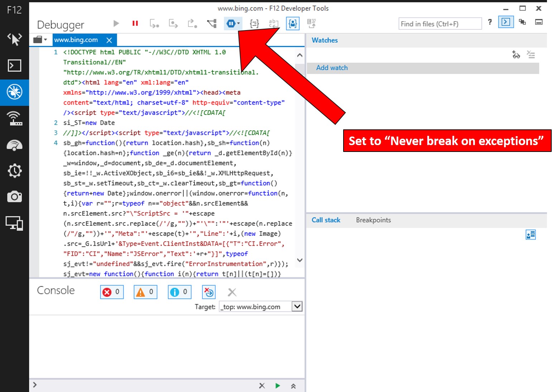This screenshot has width=552, height=392.
Task: Click the Find in files search box
Action: pos(440,24)
